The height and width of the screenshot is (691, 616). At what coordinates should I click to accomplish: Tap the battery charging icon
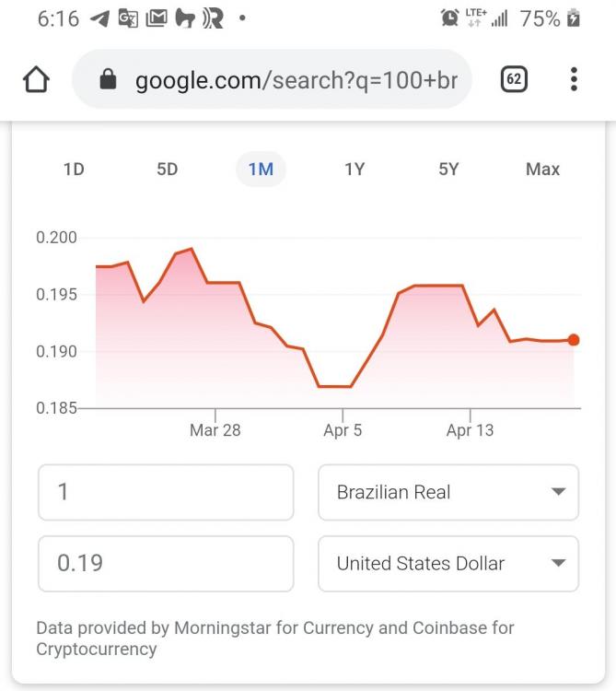tap(574, 18)
